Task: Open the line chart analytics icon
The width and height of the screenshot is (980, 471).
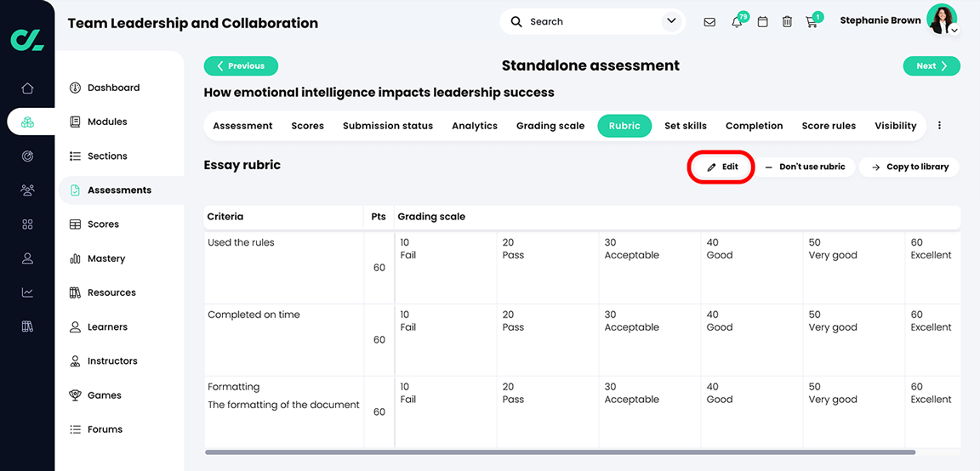Action: click(27, 292)
